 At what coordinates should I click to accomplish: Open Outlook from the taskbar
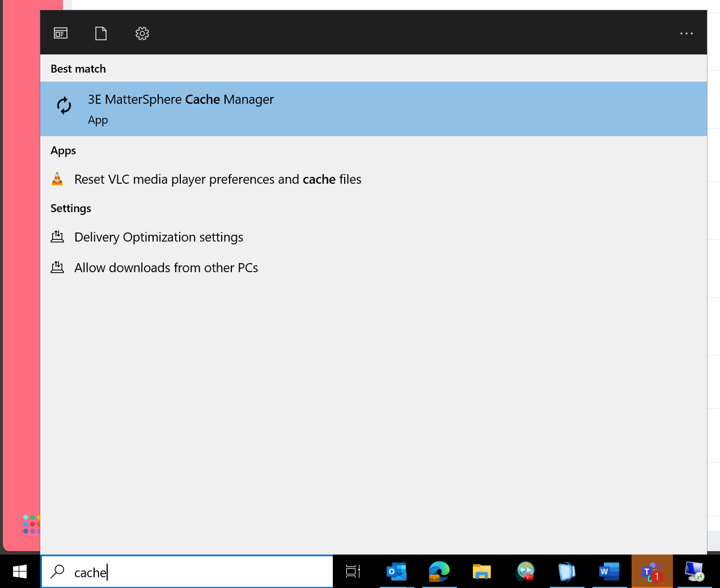pyautogui.click(x=396, y=572)
